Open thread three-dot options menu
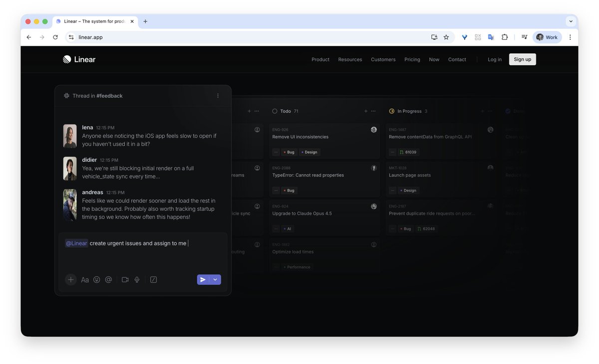Viewport: 599px width, 364px height. [218, 96]
